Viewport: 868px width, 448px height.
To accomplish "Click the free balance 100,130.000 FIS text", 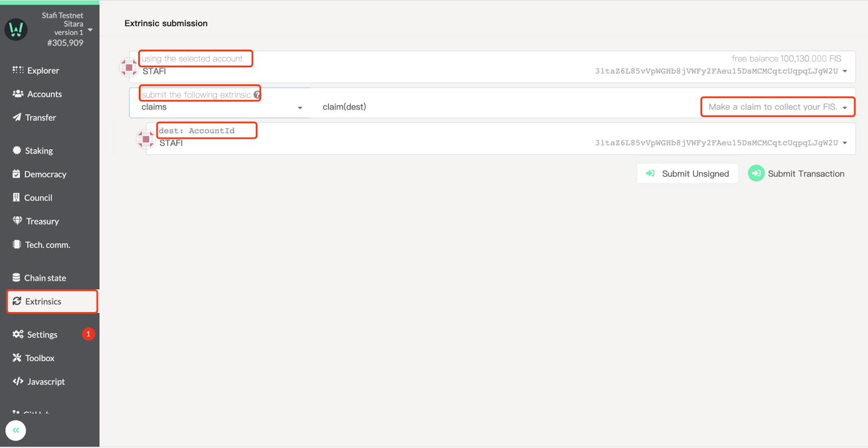I will [x=786, y=59].
